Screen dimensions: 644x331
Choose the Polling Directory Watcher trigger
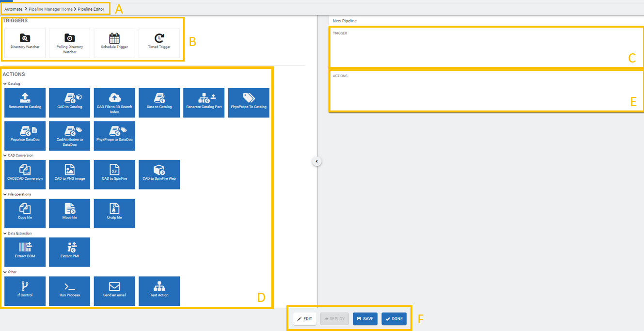pyautogui.click(x=70, y=43)
